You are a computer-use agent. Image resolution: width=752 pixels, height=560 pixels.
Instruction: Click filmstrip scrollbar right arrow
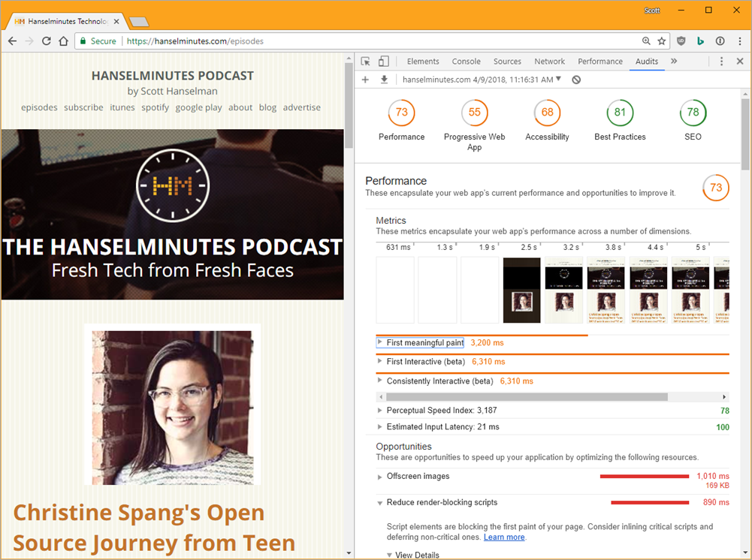click(x=724, y=397)
